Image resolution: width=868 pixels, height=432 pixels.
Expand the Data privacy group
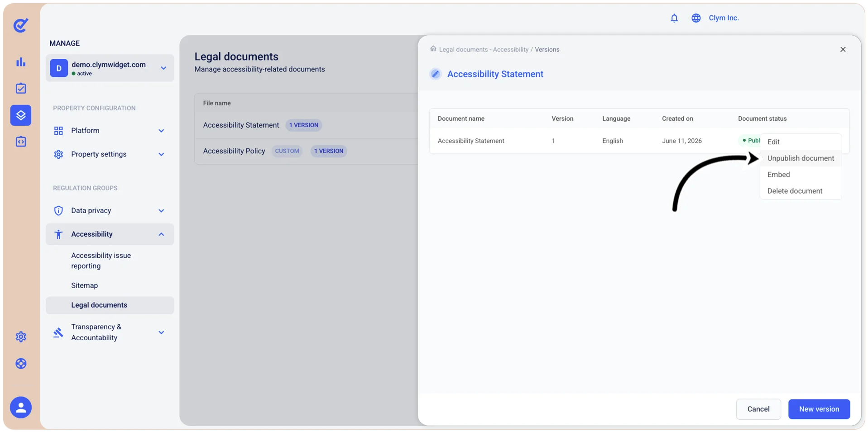(110, 211)
